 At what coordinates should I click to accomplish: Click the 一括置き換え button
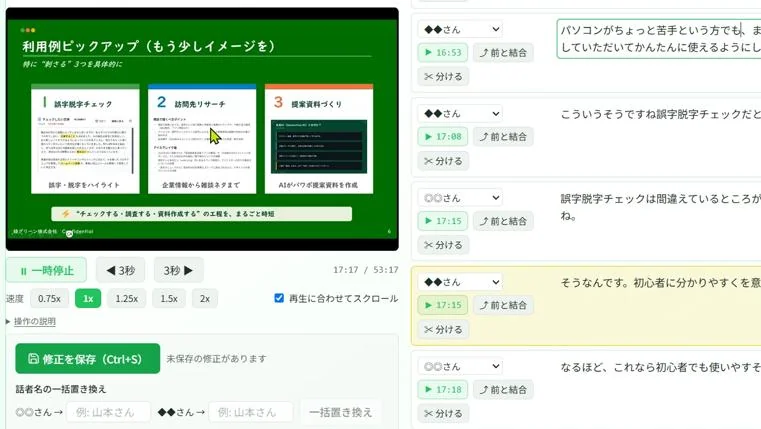tap(340, 412)
